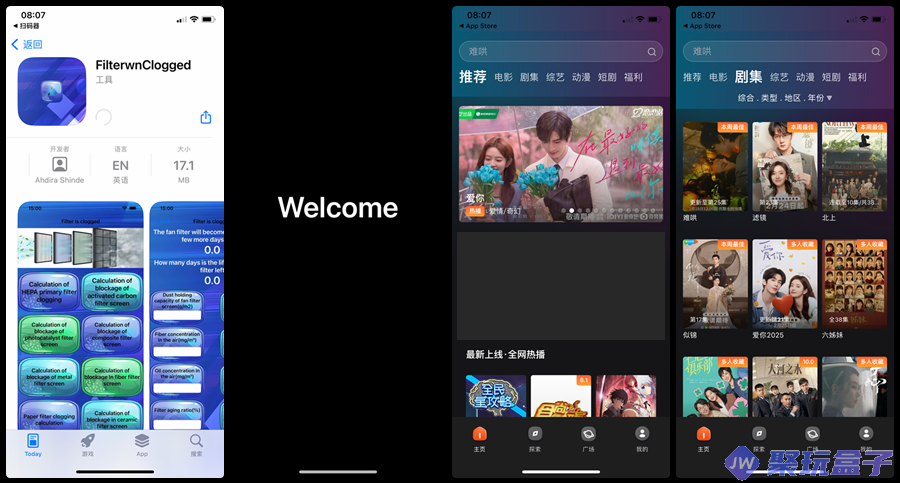Open second FilterwnClogged screenshot showing 0.0 values
Image resolution: width=900 pixels, height=483 pixels.
[x=187, y=315]
